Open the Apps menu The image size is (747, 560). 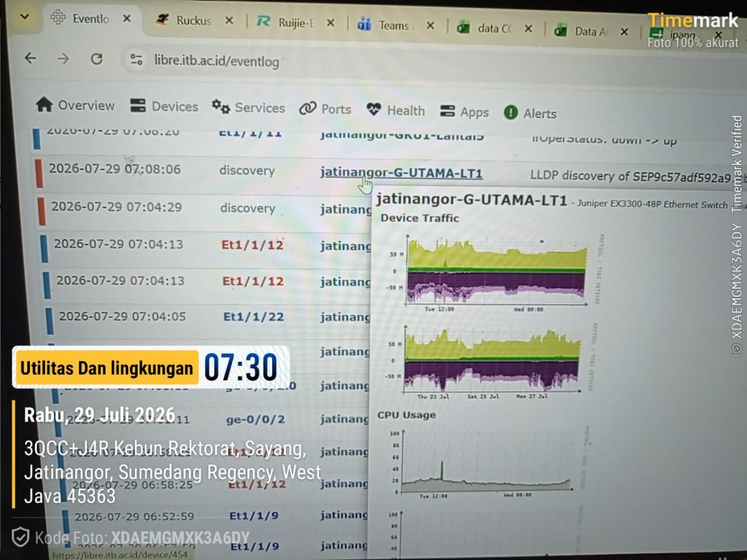click(x=465, y=112)
